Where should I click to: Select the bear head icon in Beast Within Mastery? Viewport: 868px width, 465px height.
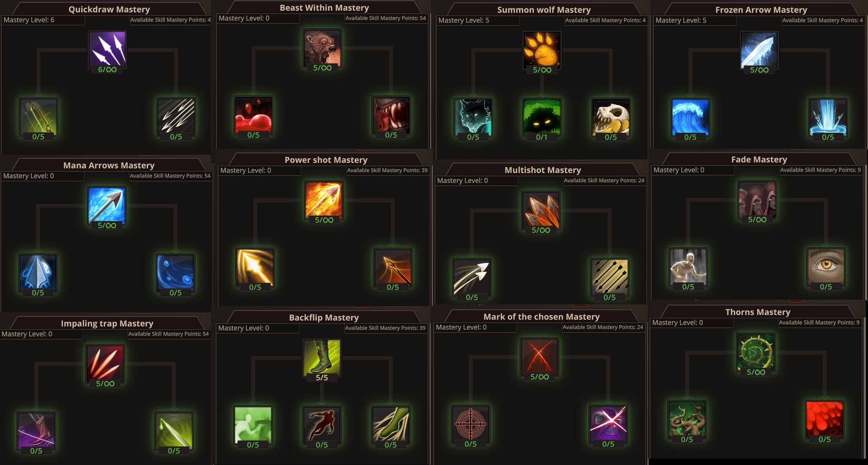pos(322,48)
